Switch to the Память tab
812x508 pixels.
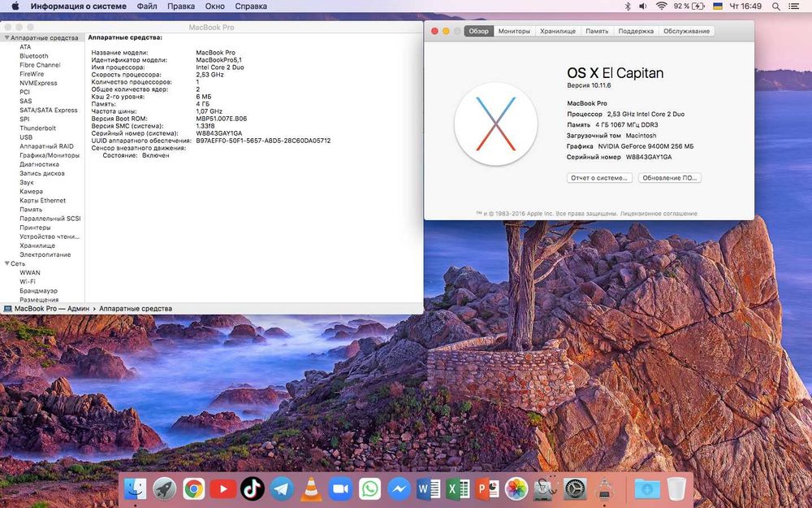coord(597,31)
